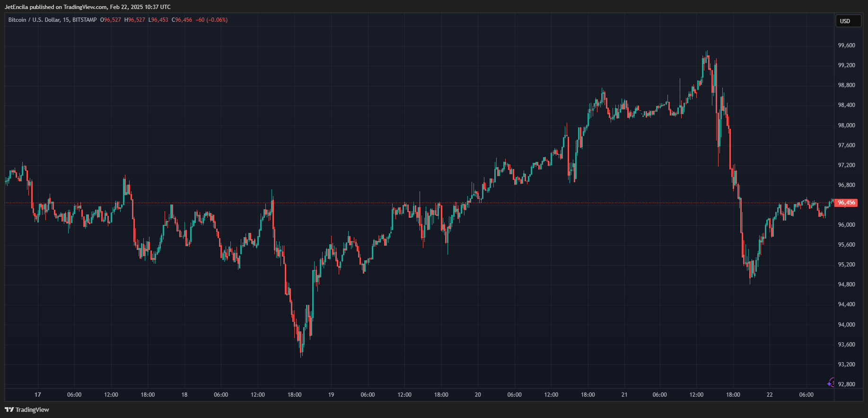Viewport: 868px width, 418px height.
Task: Click the open value O96,527
Action: pyautogui.click(x=111, y=20)
